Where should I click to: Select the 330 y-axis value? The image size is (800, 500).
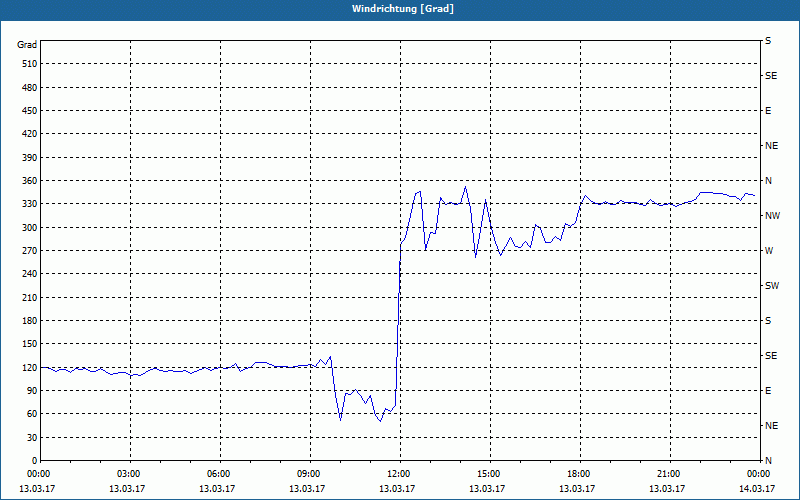point(30,204)
